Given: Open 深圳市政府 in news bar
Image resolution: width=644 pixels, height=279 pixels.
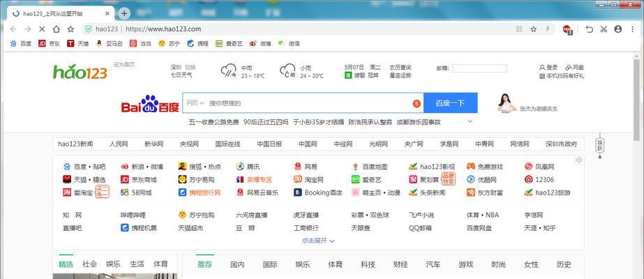Looking at the screenshot, I should pyautogui.click(x=562, y=144).
